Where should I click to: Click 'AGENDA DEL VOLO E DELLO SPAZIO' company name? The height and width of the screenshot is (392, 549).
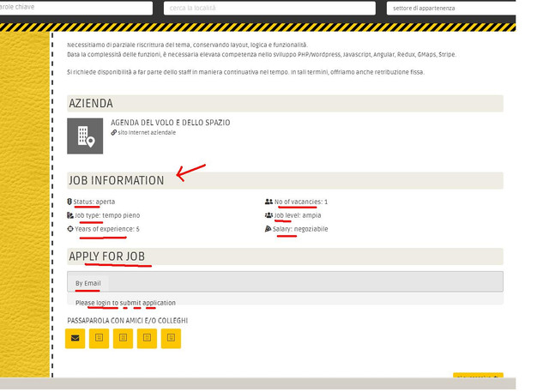point(171,123)
